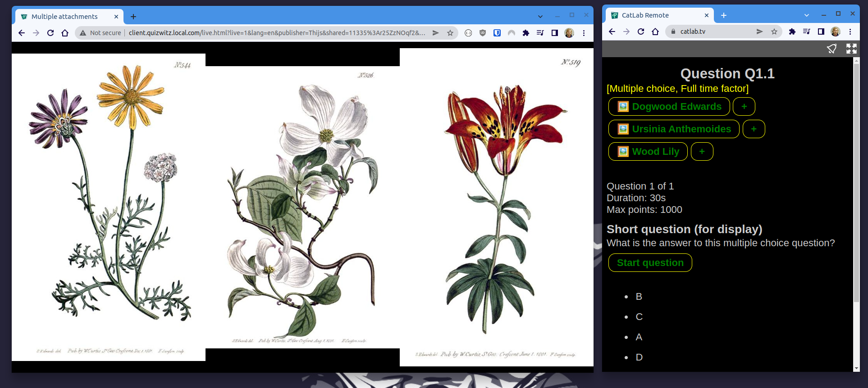Share the quizwitz page via send icon
The height and width of the screenshot is (388, 868).
tap(436, 33)
